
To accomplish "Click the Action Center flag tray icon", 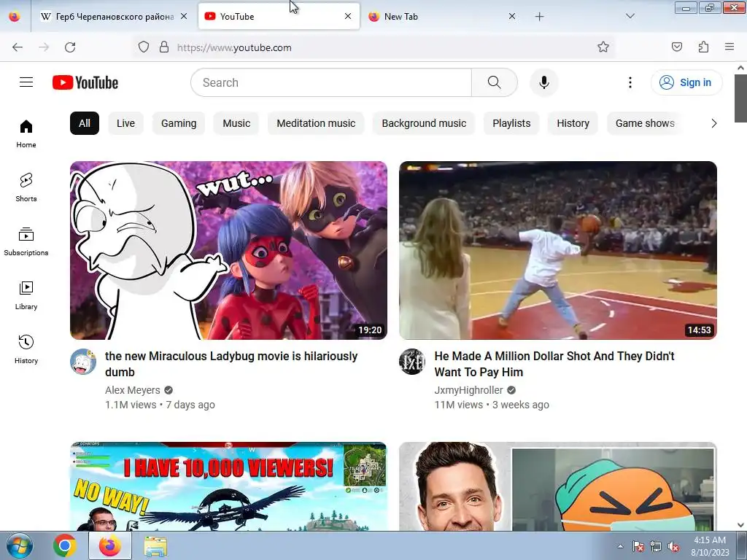I will click(638, 547).
